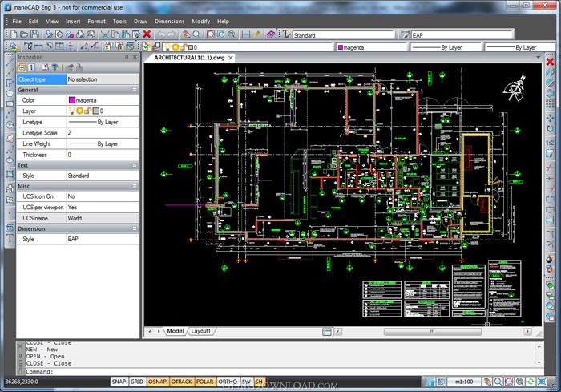Toggle SW lineweight display in status bar

click(246, 382)
